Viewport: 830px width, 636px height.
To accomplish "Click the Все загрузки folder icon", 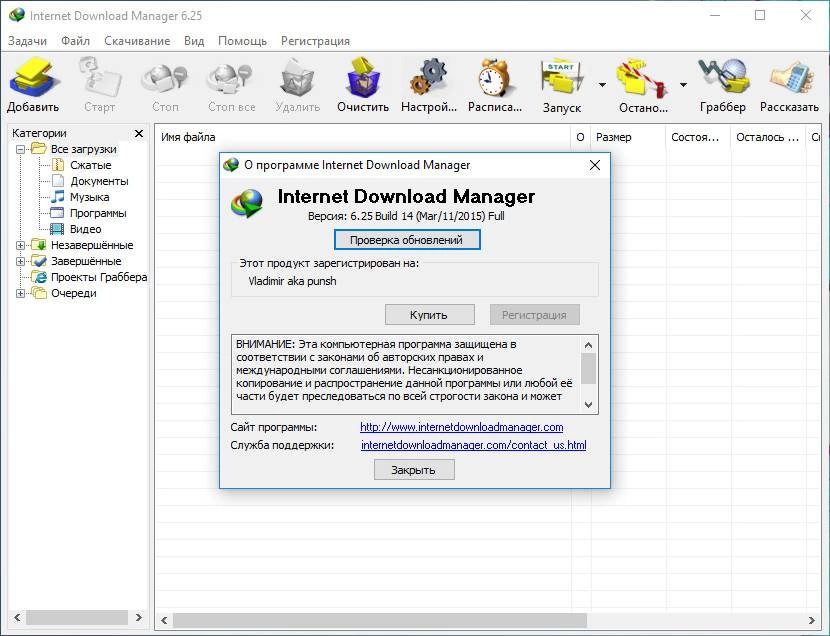I will (x=39, y=149).
